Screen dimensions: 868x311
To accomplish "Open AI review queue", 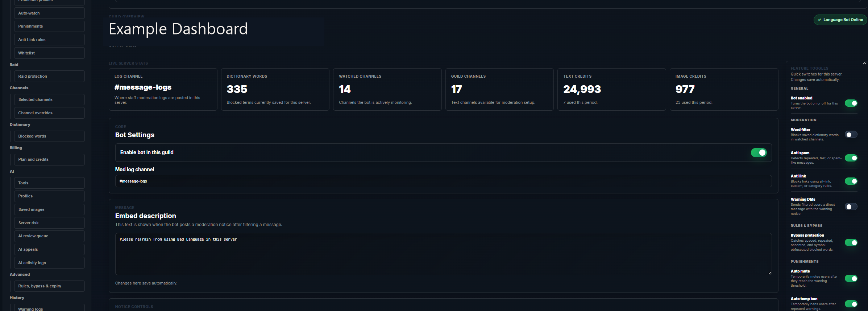I will [x=49, y=236].
